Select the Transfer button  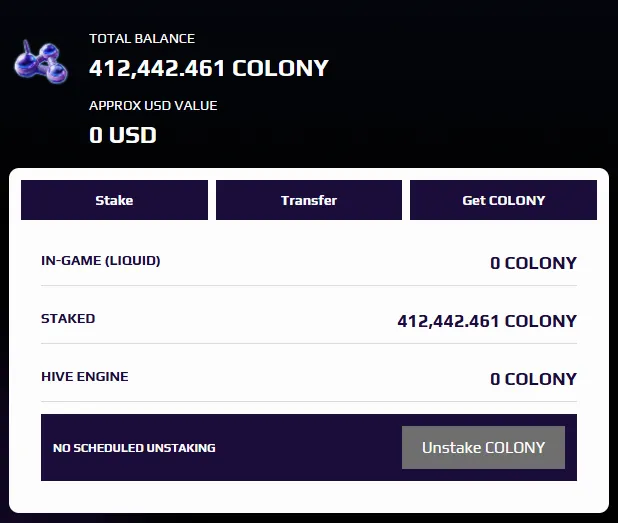tap(309, 200)
